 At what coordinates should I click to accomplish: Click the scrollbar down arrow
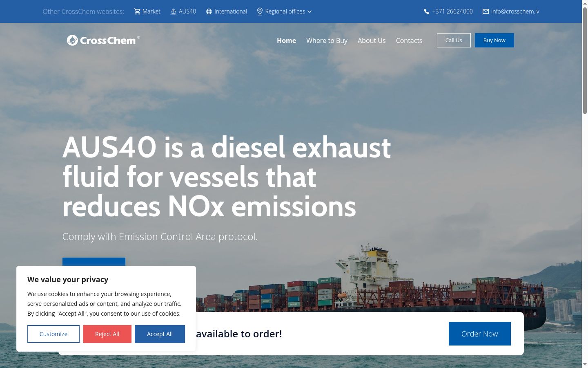pyautogui.click(x=585, y=364)
